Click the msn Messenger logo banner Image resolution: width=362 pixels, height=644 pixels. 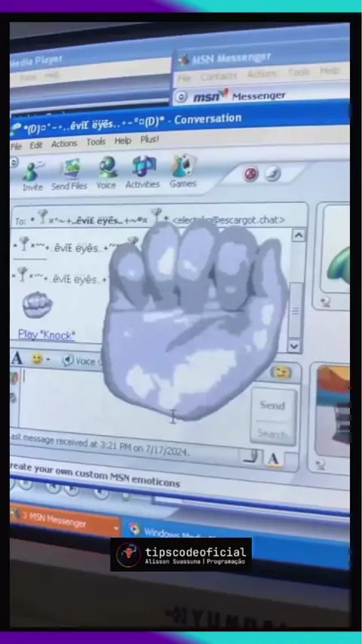(x=240, y=96)
